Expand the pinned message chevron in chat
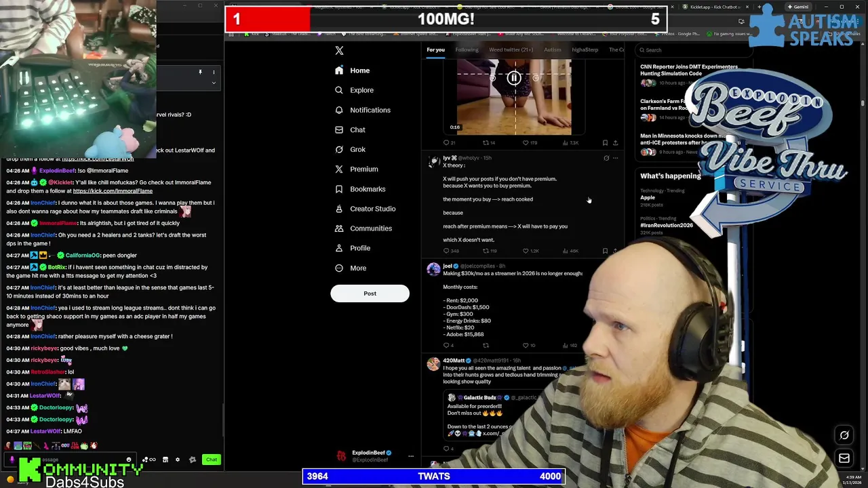 pos(214,83)
